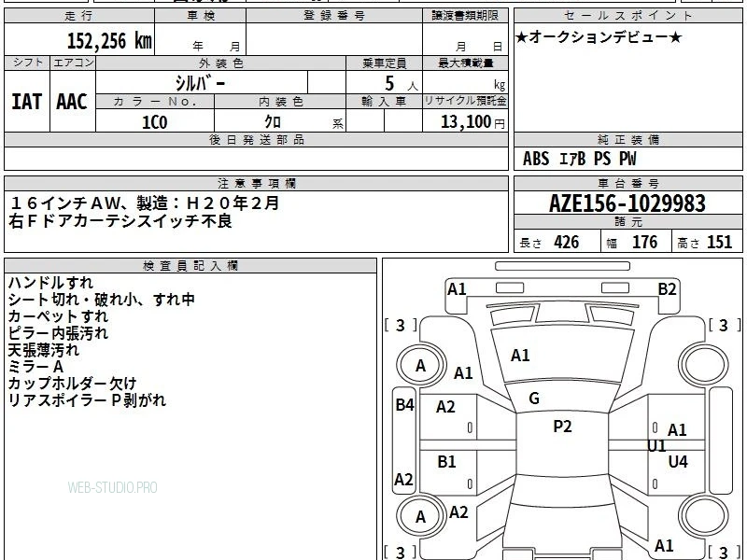Click the color number 1C0
The height and width of the screenshot is (560, 747).
(155, 122)
